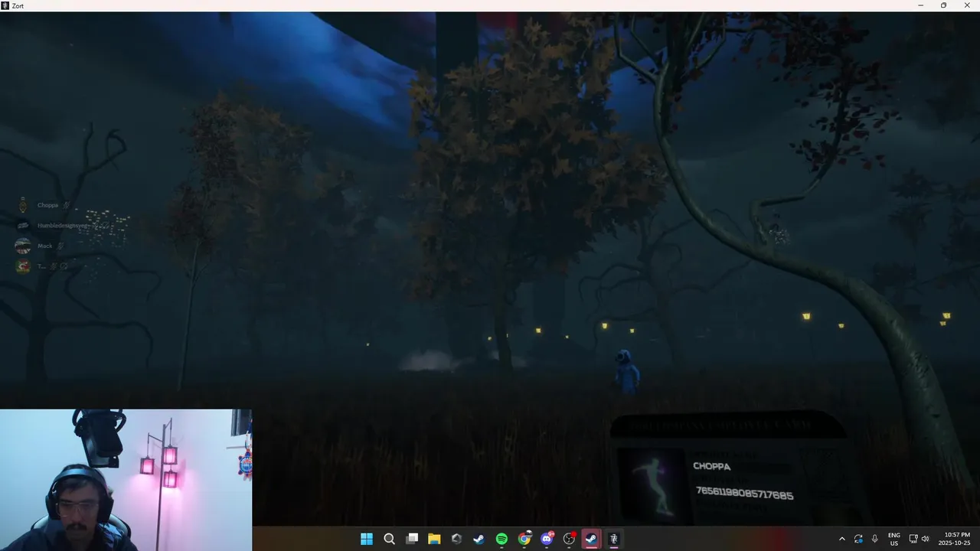
Task: Click the name Humbledesignsyeg in overlay
Action: (64, 226)
